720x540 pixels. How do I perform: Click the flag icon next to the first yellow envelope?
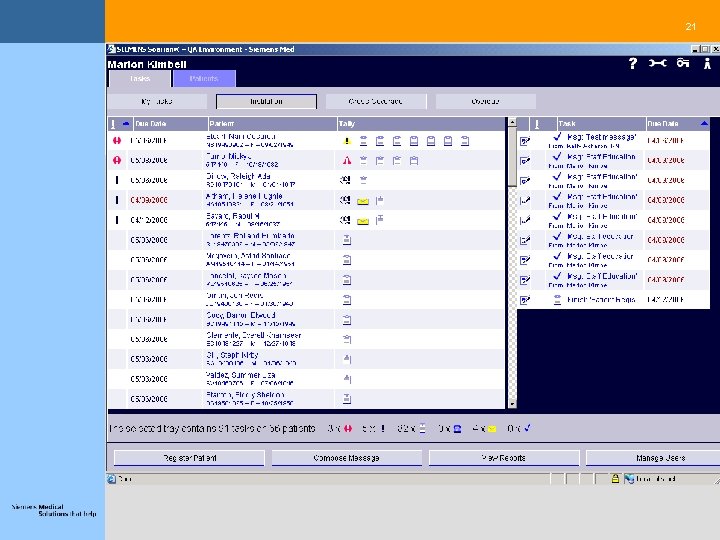[379, 200]
